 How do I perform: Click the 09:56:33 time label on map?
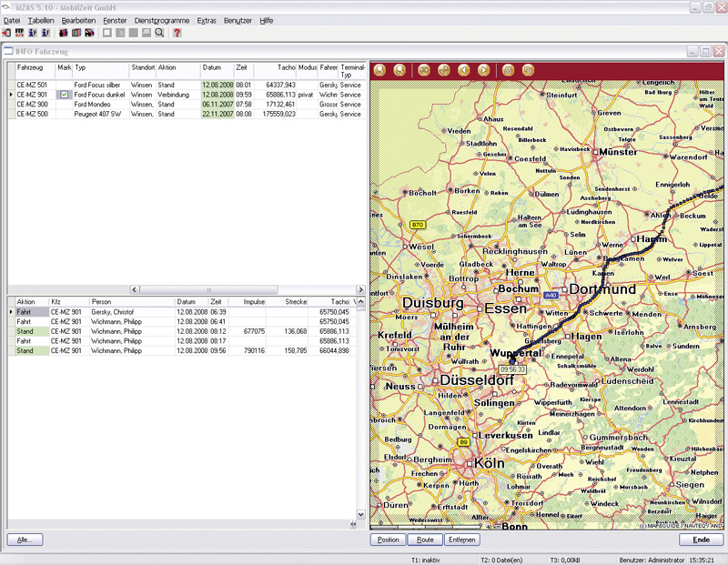pos(512,369)
